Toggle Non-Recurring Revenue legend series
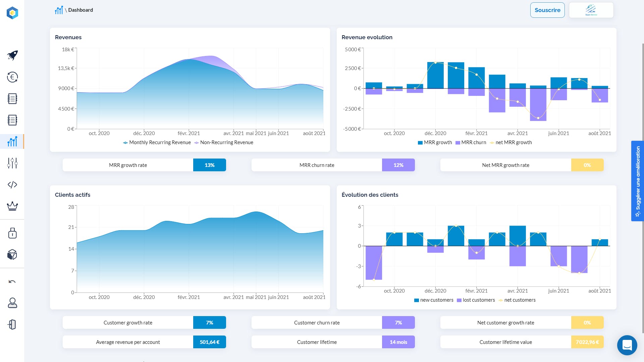Screen dimensions: 644x362 click(224, 142)
